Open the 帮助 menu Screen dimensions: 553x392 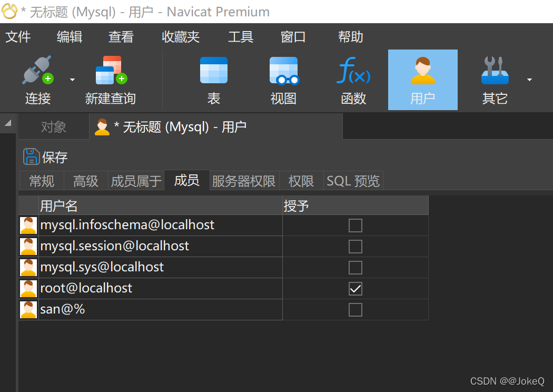pyautogui.click(x=351, y=37)
